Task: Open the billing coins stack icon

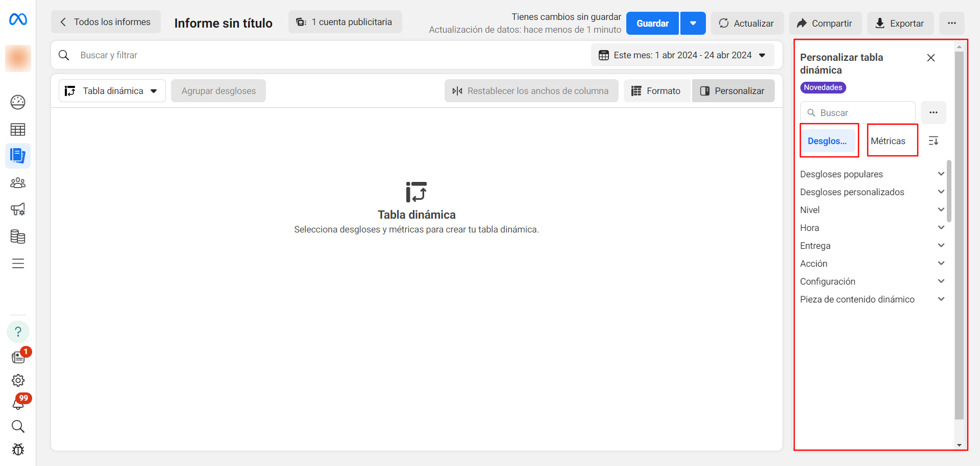Action: pos(18,237)
